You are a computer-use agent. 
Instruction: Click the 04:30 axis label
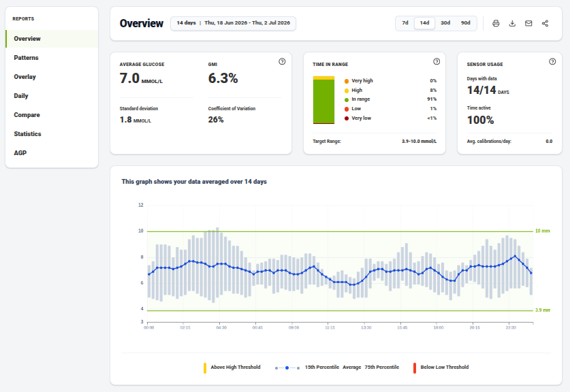221,328
